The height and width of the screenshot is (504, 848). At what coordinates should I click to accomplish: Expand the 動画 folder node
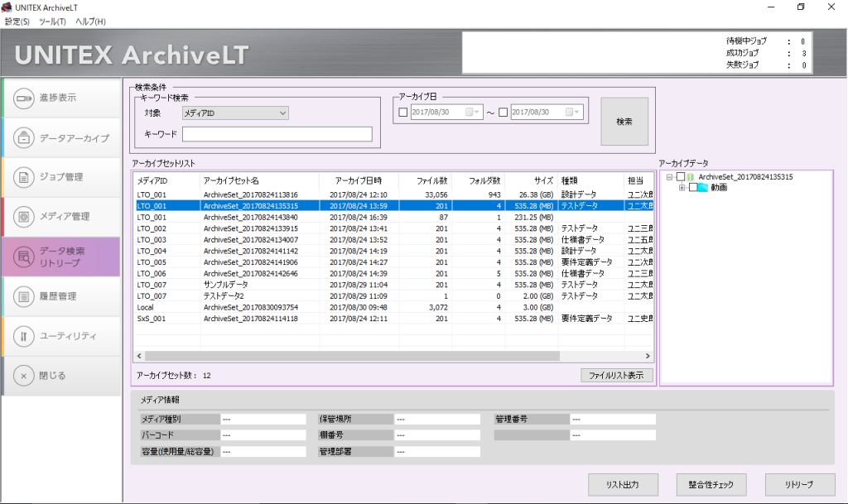coord(682,187)
